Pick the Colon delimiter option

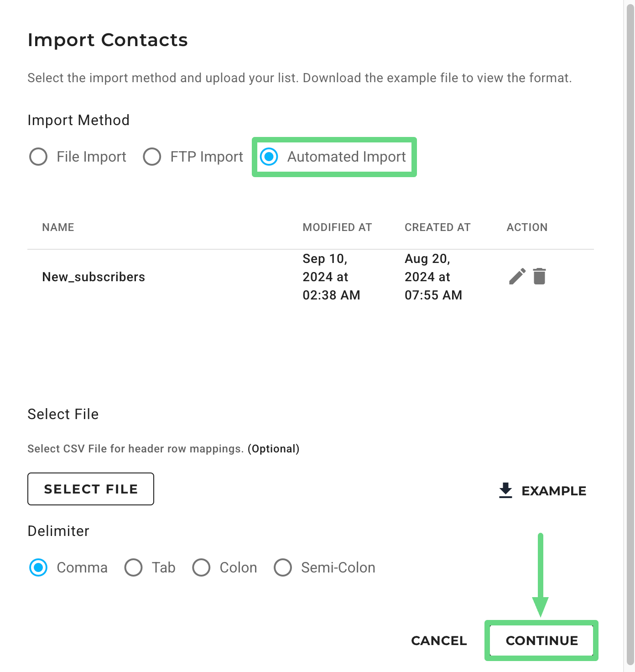pos(201,567)
